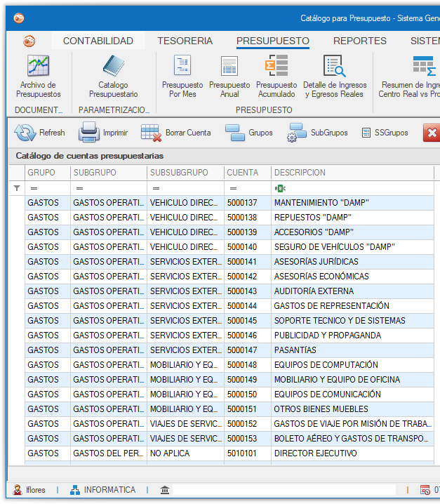Select row AUDITORÍA EXTERNA
The image size is (440, 504).
pos(229,291)
